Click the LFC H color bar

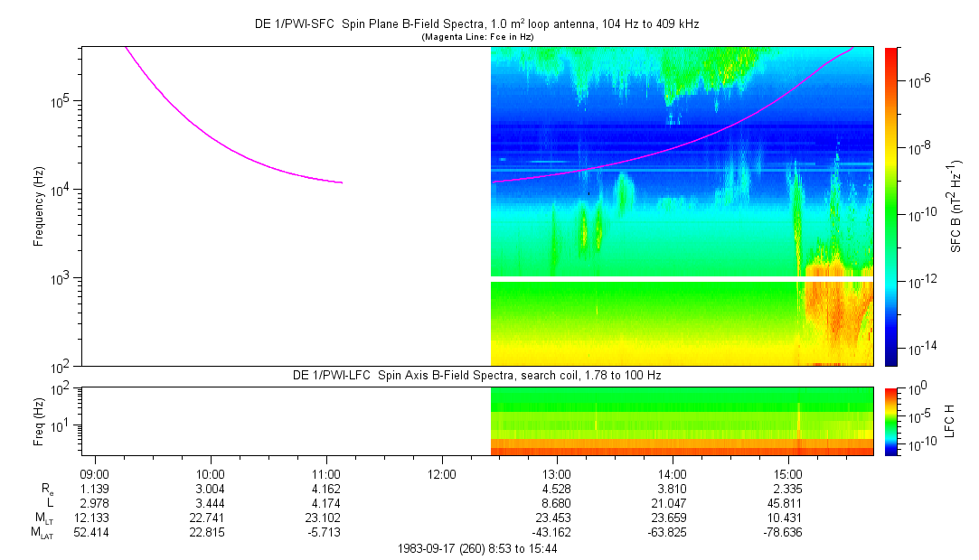click(890, 420)
